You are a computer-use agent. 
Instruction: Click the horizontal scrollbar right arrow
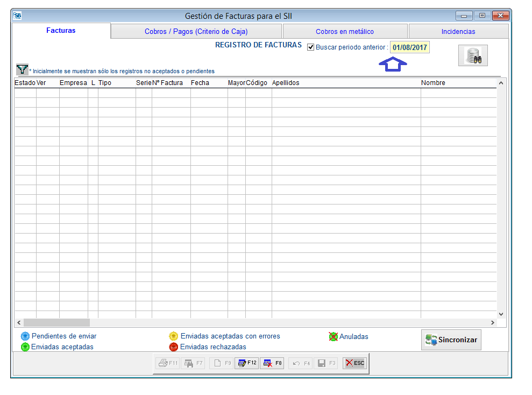pyautogui.click(x=492, y=322)
